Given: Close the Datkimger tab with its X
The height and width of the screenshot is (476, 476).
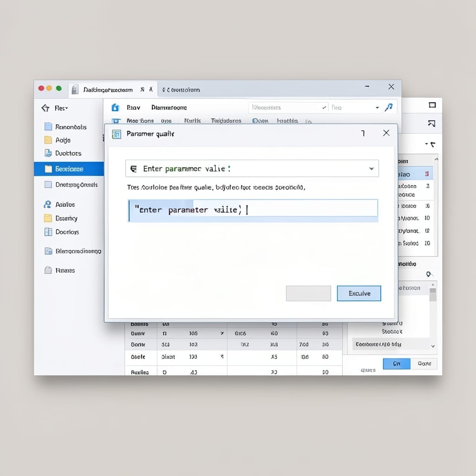Looking at the screenshot, I should pyautogui.click(x=151, y=89).
